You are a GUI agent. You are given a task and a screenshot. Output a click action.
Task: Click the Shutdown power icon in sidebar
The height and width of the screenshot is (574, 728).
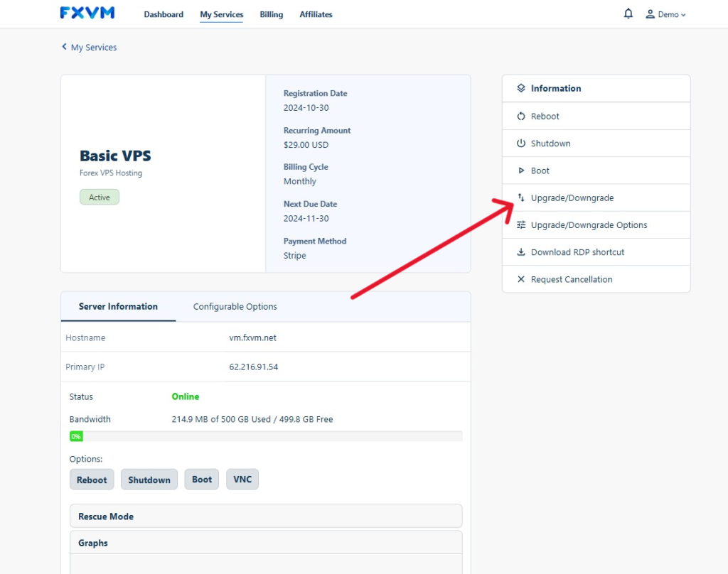coord(521,143)
